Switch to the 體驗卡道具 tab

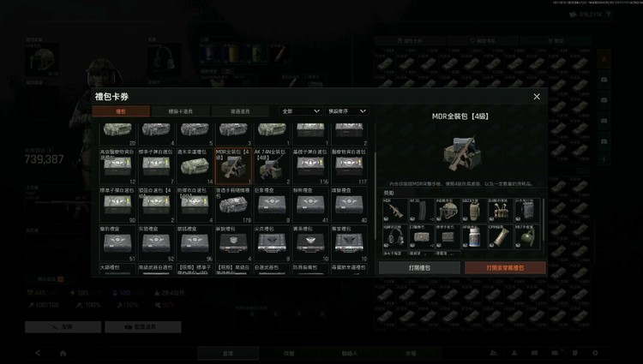180,111
